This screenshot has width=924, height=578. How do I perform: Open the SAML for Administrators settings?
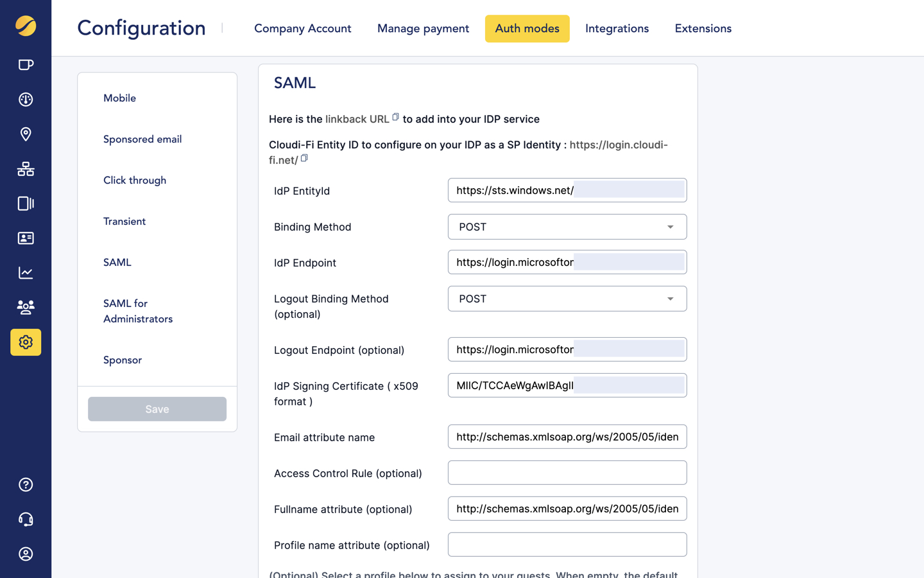tap(138, 311)
